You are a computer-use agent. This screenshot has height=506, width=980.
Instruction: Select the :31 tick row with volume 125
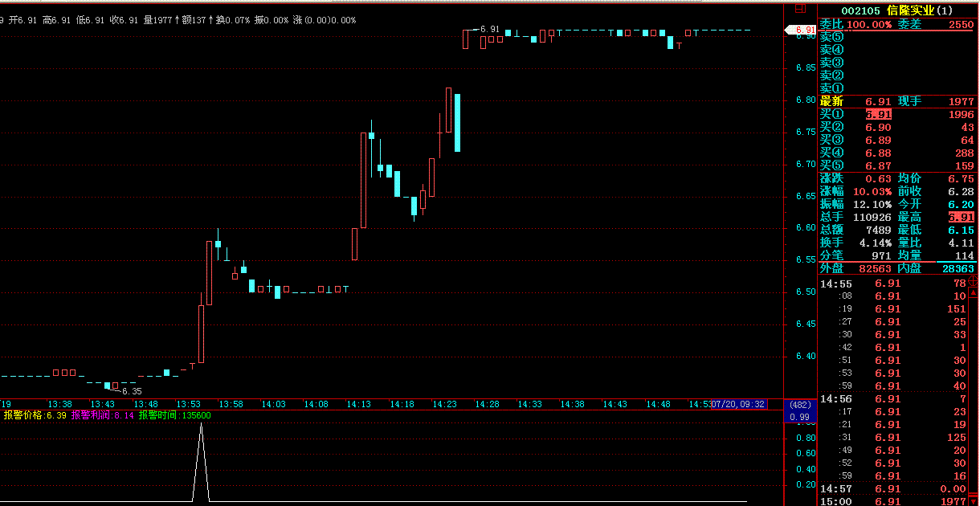[892, 438]
